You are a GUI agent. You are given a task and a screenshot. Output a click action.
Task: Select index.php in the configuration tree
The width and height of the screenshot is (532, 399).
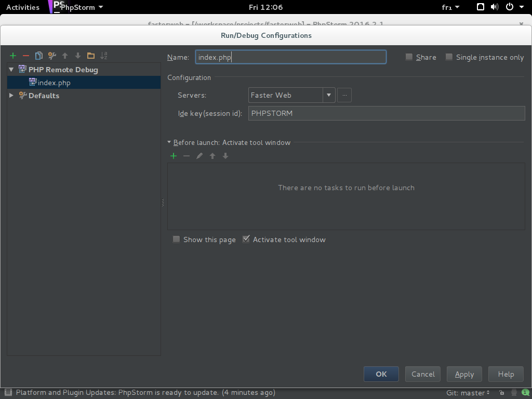(54, 83)
